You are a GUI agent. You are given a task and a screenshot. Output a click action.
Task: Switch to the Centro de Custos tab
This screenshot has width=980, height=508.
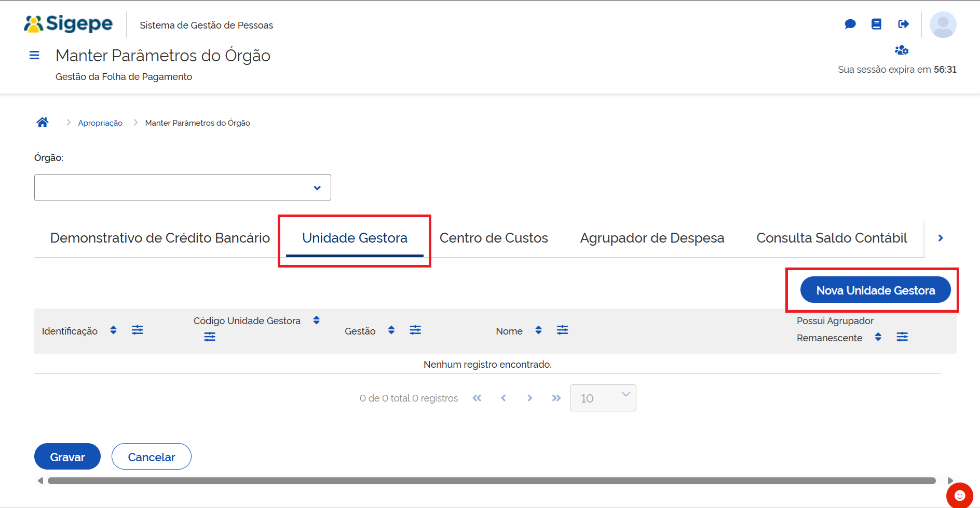tap(494, 238)
